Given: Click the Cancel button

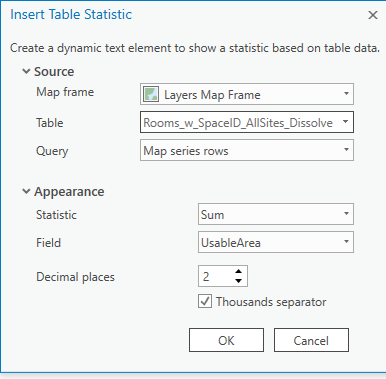Looking at the screenshot, I should pyautogui.click(x=311, y=340).
